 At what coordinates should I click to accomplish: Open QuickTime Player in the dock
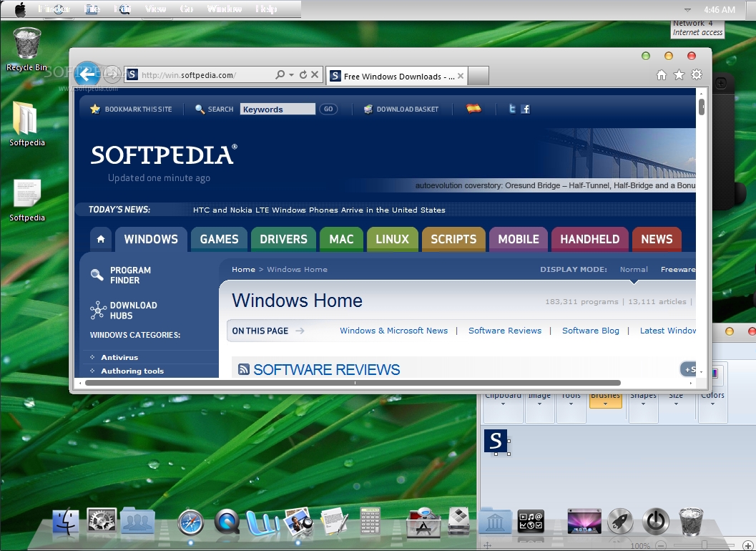[227, 522]
